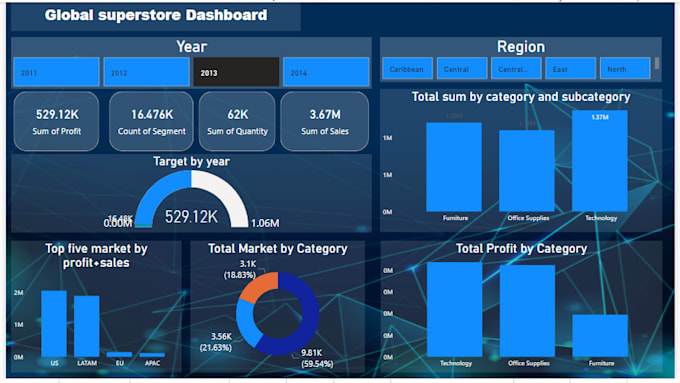
Task: Click the Target by year chart title
Action: (x=191, y=161)
